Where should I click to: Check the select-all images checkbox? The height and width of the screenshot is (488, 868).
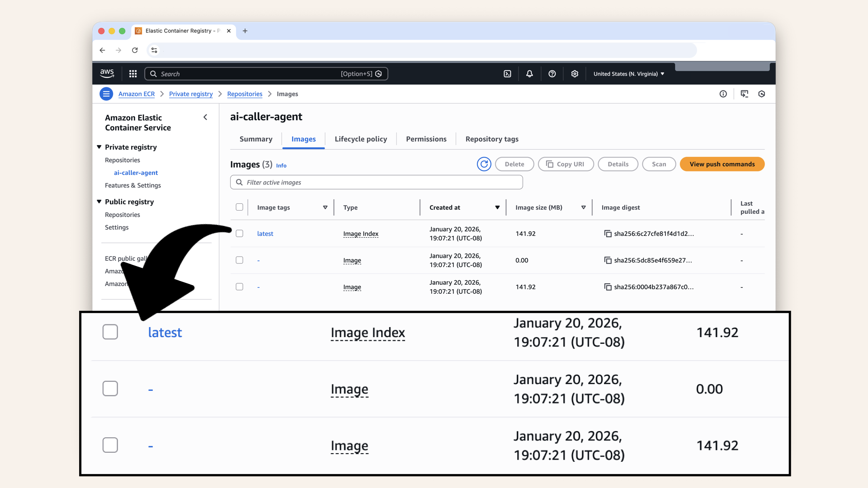[x=240, y=207]
